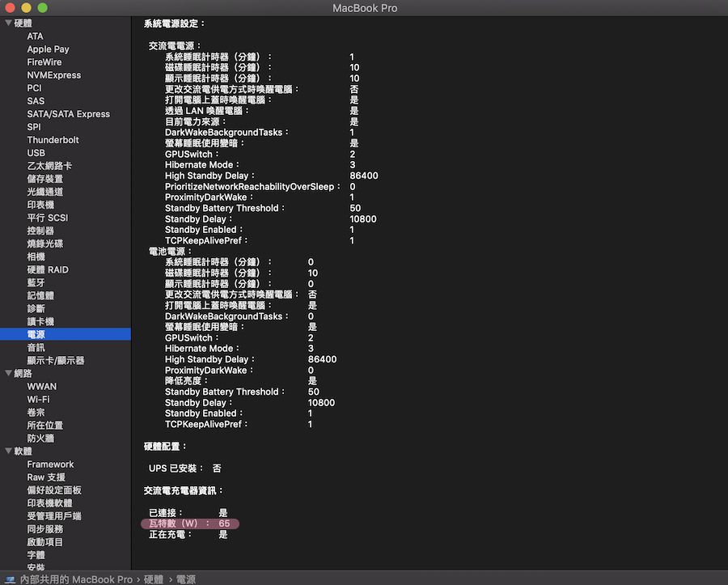
Task: Open 平行 SCSI in the sidebar
Action: 48,218
